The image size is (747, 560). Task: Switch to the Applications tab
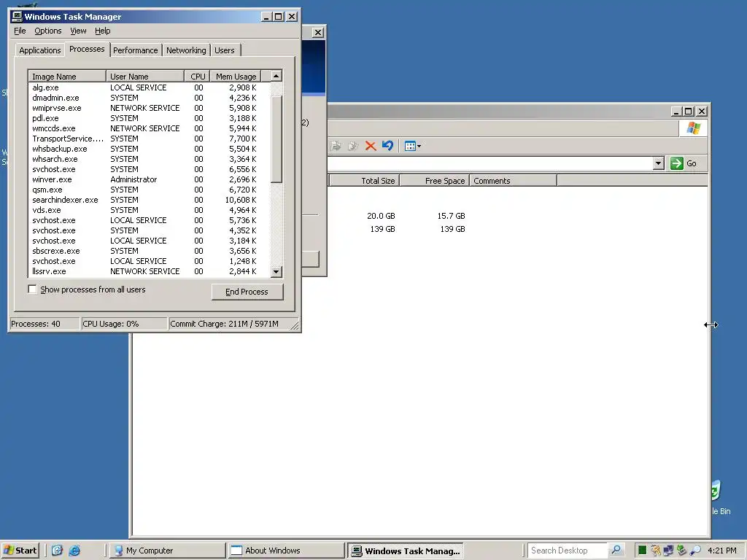pyautogui.click(x=40, y=50)
